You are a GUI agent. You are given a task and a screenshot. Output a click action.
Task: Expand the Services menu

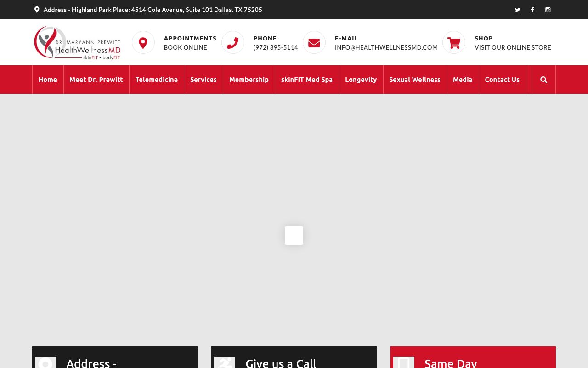pyautogui.click(x=204, y=80)
